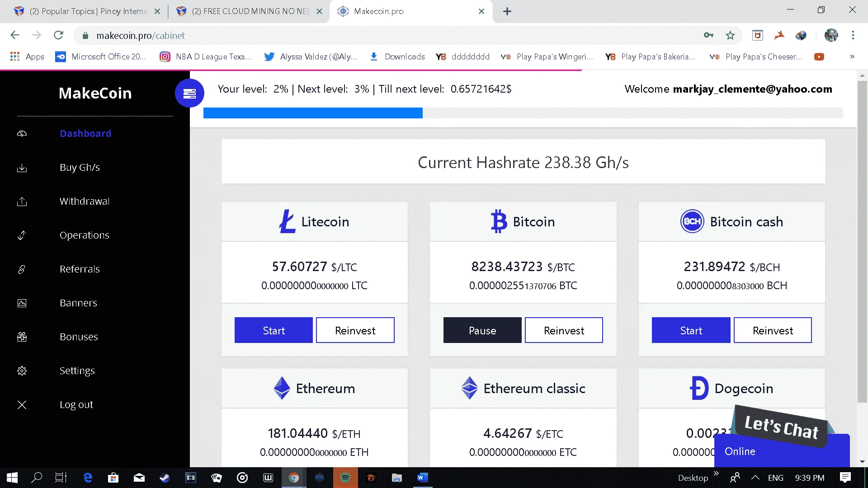Open Microsoft Word from the taskbar

point(423,478)
